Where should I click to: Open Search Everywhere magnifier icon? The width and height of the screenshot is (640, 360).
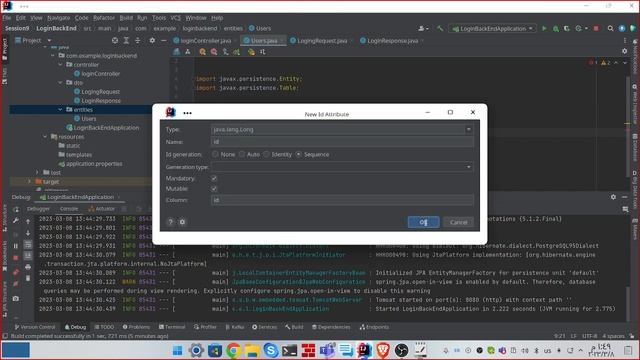tap(610, 29)
